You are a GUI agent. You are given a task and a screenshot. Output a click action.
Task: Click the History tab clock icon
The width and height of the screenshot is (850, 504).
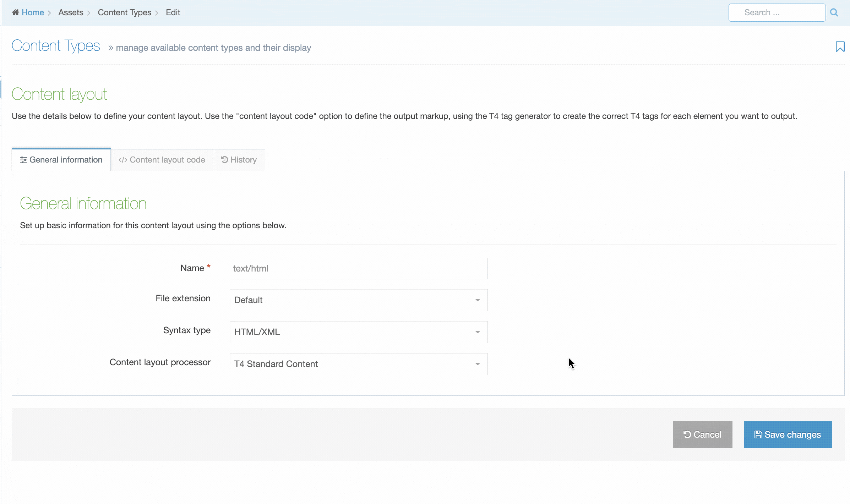click(224, 160)
